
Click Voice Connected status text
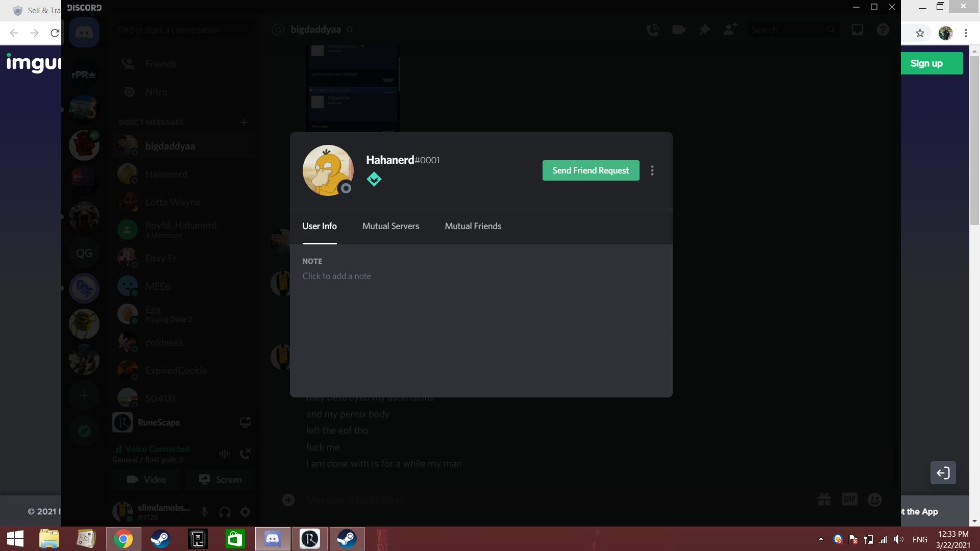[157, 449]
